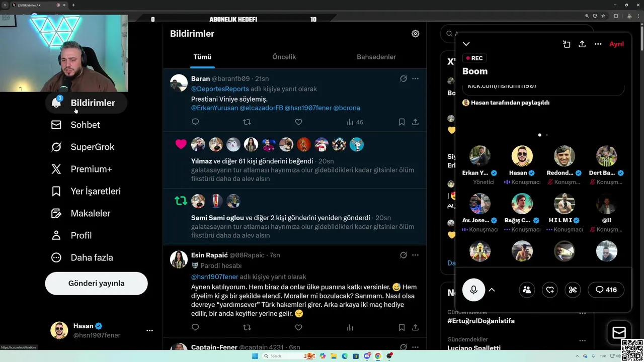Viewport: 644px width, 362px height.
Task: Open Windows Start button on taskbar
Action: (255, 356)
